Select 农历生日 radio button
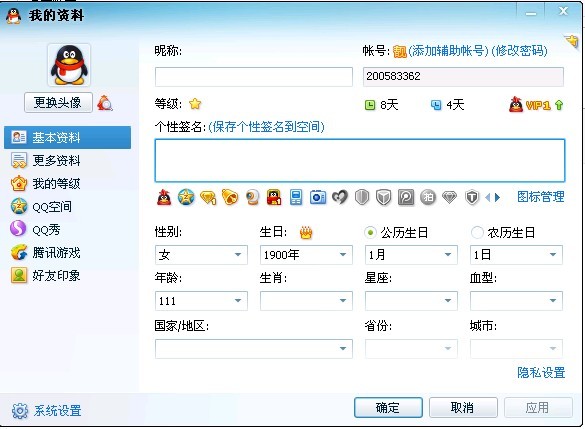The height and width of the screenshot is (429, 585). click(477, 233)
